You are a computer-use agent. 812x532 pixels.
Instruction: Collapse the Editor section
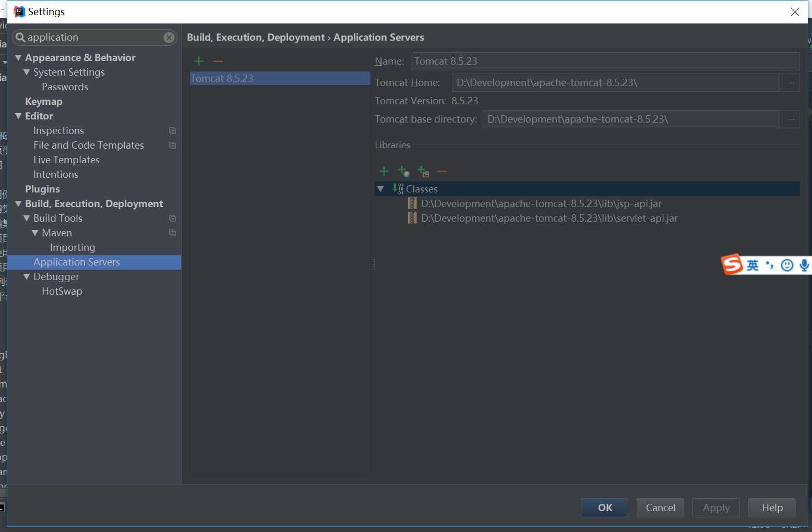click(x=18, y=116)
